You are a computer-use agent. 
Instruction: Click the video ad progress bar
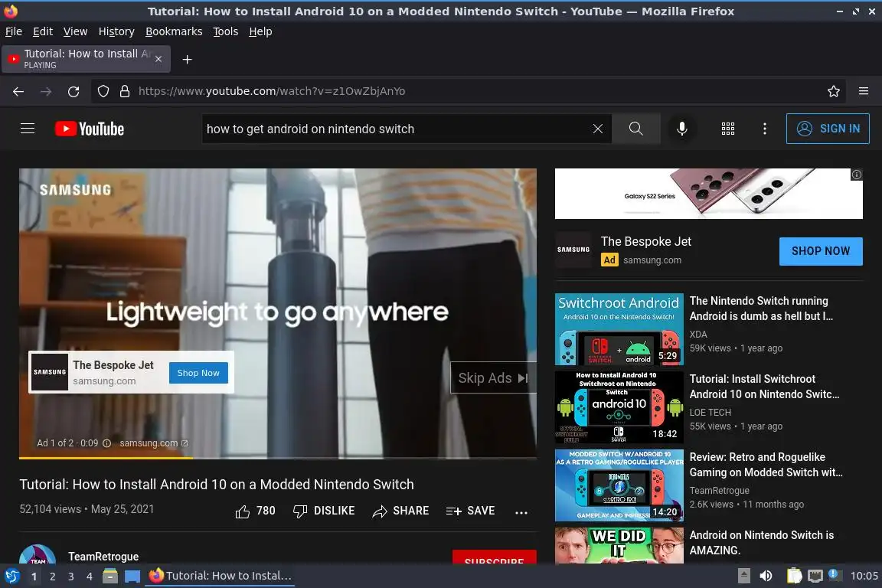click(x=278, y=457)
